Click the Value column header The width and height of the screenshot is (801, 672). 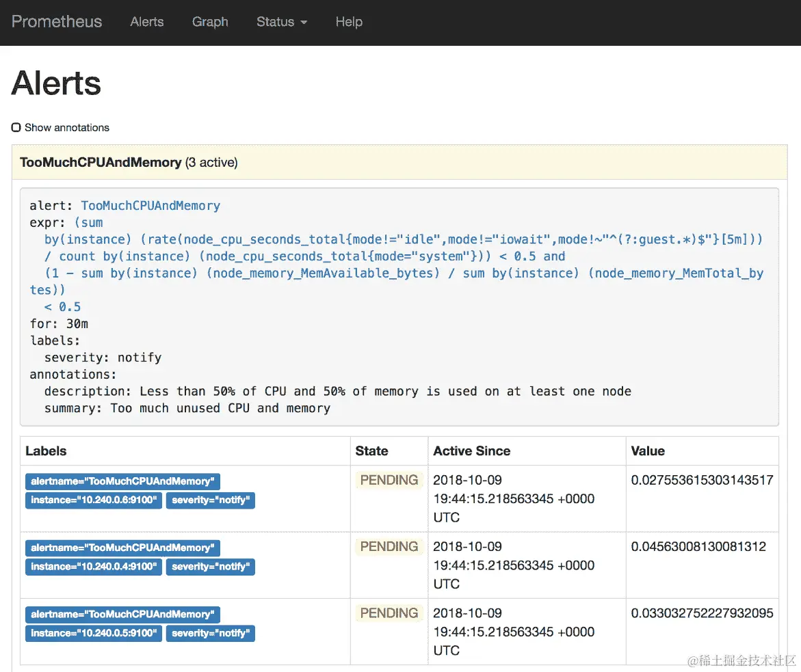(x=648, y=451)
